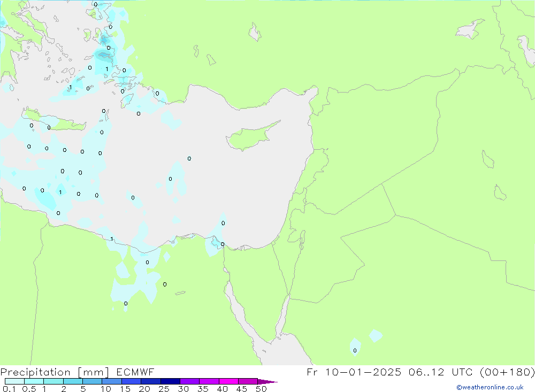The width and height of the screenshot is (535, 392).
Task: Click the '0.5' legend scale label
Action: [29, 389]
